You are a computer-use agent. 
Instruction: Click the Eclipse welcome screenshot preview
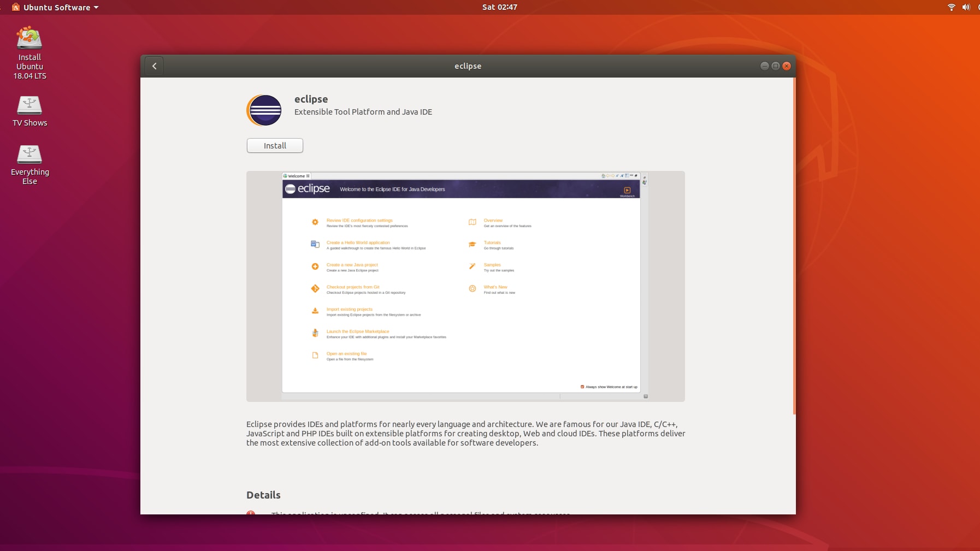point(465,286)
